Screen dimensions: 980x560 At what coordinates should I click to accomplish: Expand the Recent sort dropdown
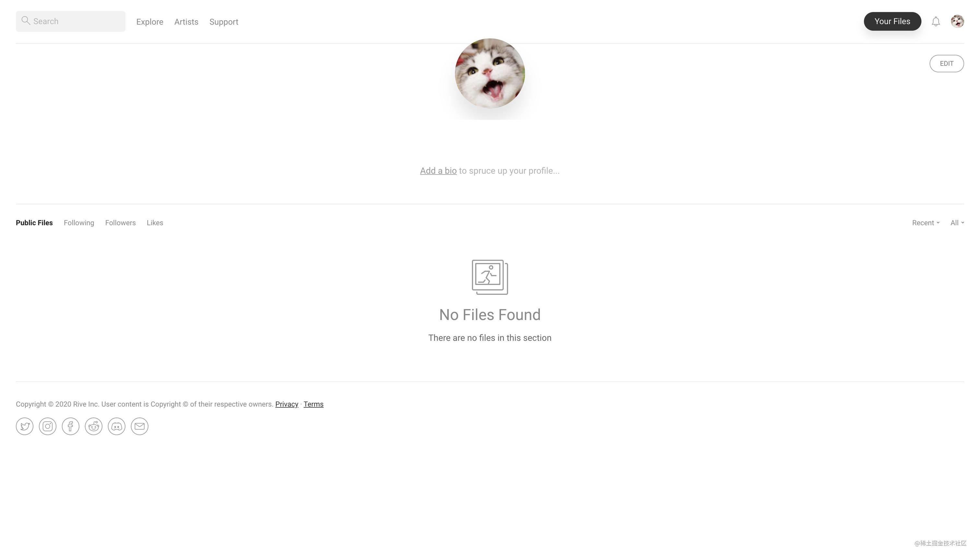click(926, 223)
